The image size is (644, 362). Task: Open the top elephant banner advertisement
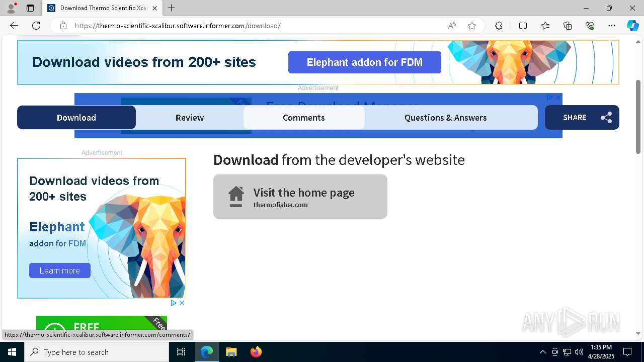318,62
